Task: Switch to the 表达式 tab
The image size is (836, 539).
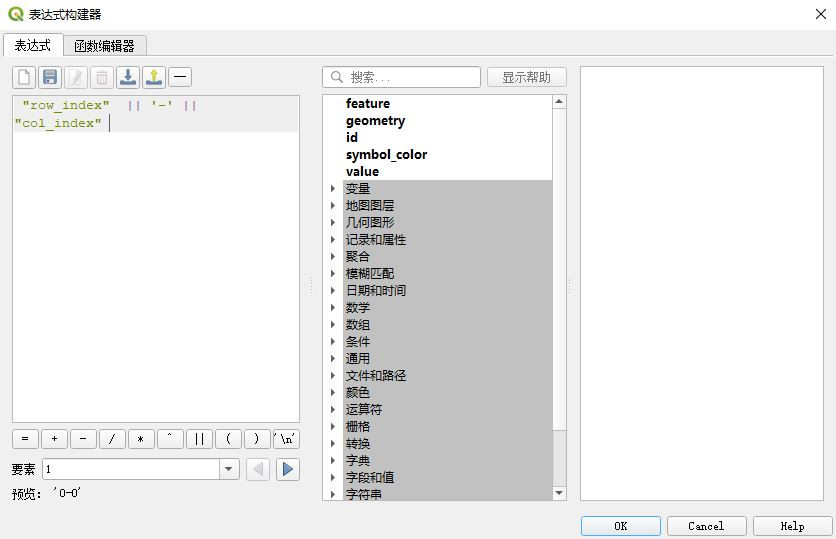Action: [33, 45]
